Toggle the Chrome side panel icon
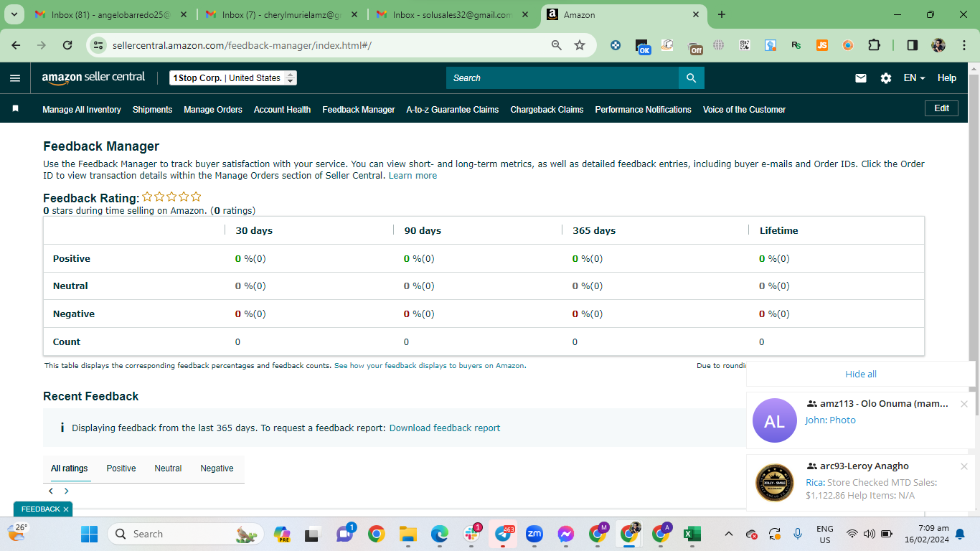The height and width of the screenshot is (551, 980). 913,45
